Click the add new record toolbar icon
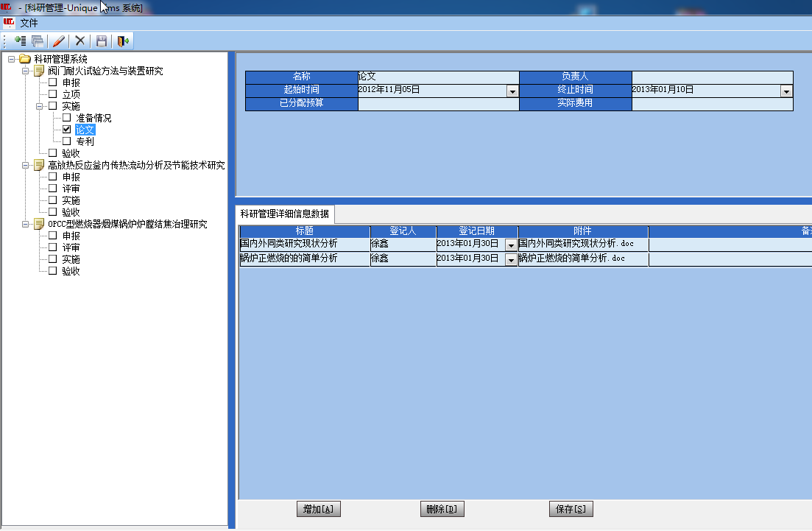Screen dimensions: 812x531 [20, 41]
